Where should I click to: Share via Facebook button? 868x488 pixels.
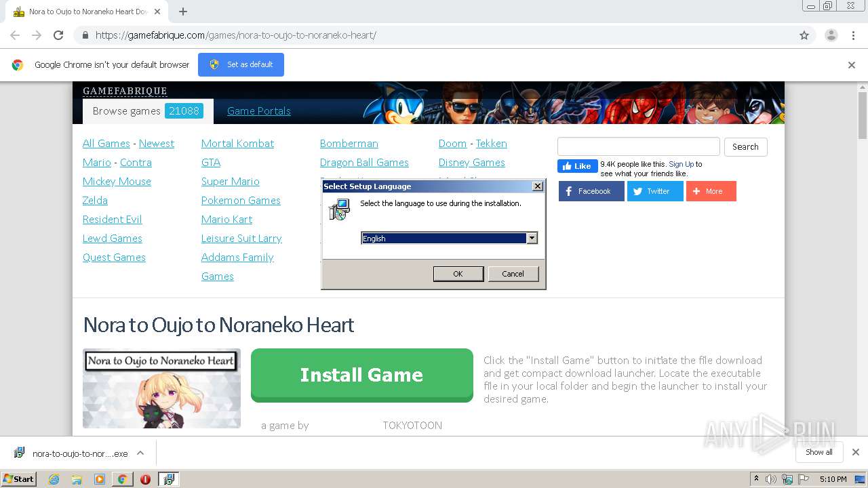[591, 191]
